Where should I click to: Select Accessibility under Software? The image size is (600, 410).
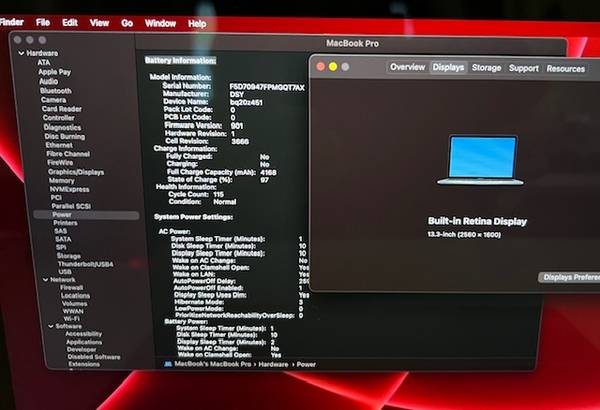click(x=83, y=334)
